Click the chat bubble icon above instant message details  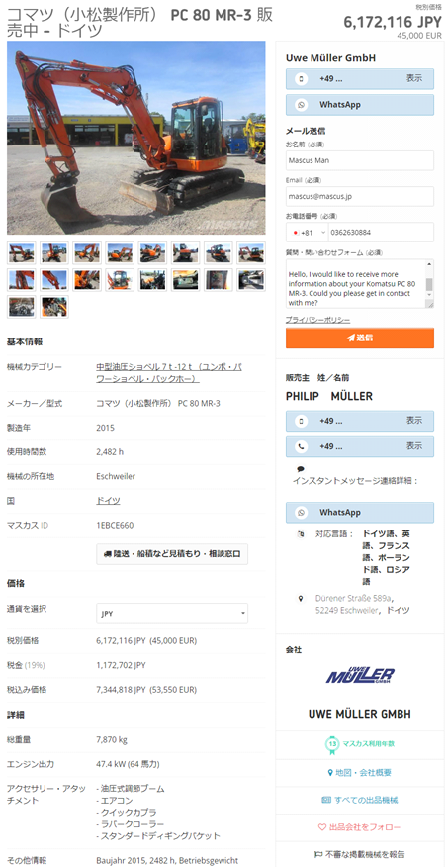pyautogui.click(x=301, y=469)
